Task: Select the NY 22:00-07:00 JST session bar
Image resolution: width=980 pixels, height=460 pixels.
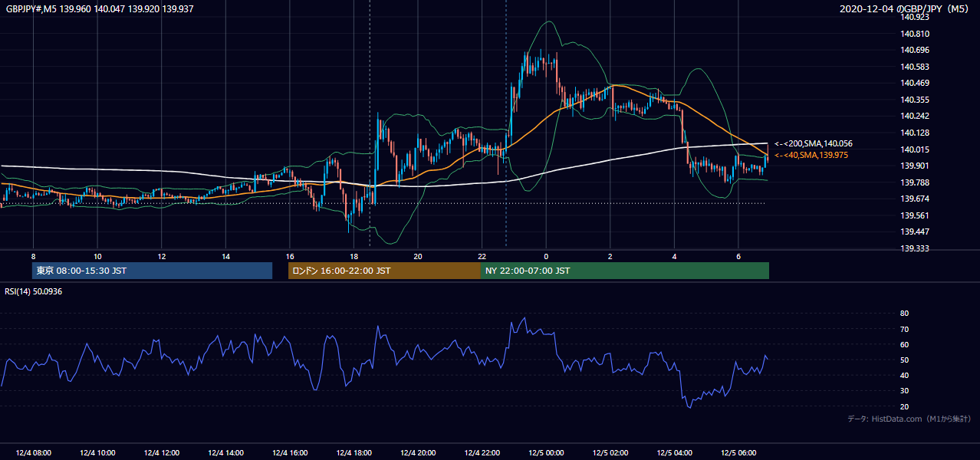Action: [x=625, y=271]
